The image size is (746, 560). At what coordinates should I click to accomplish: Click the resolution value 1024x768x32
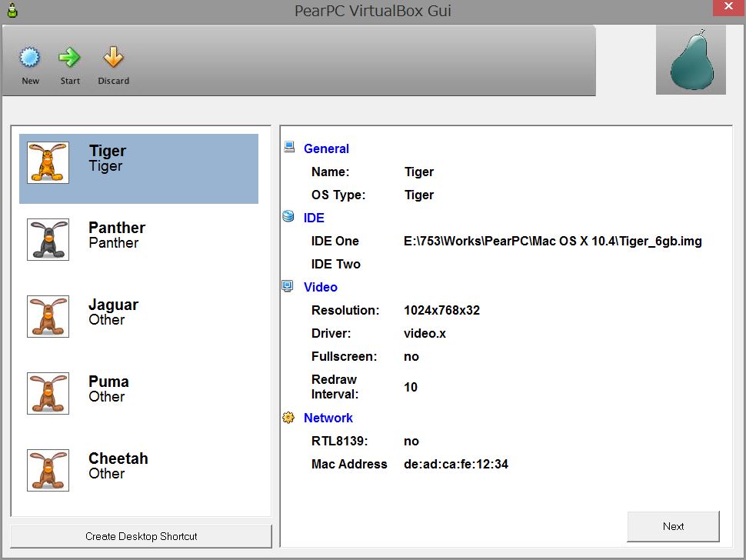442,310
